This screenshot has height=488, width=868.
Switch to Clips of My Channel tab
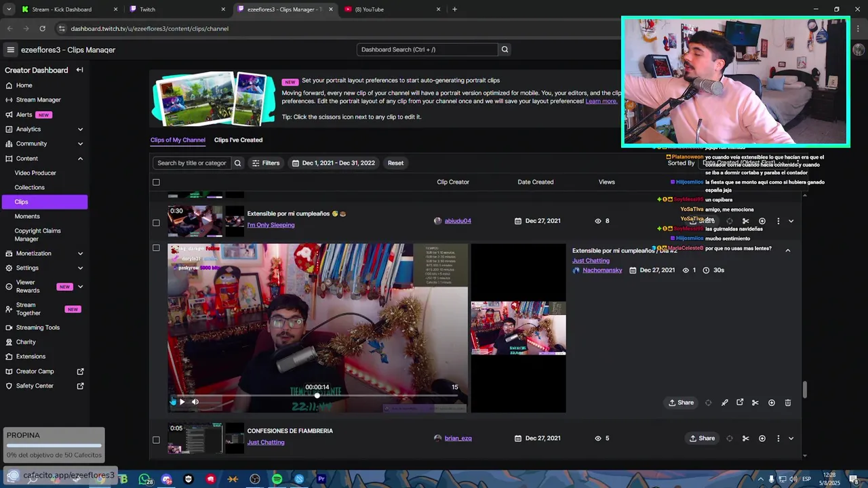[178, 140]
